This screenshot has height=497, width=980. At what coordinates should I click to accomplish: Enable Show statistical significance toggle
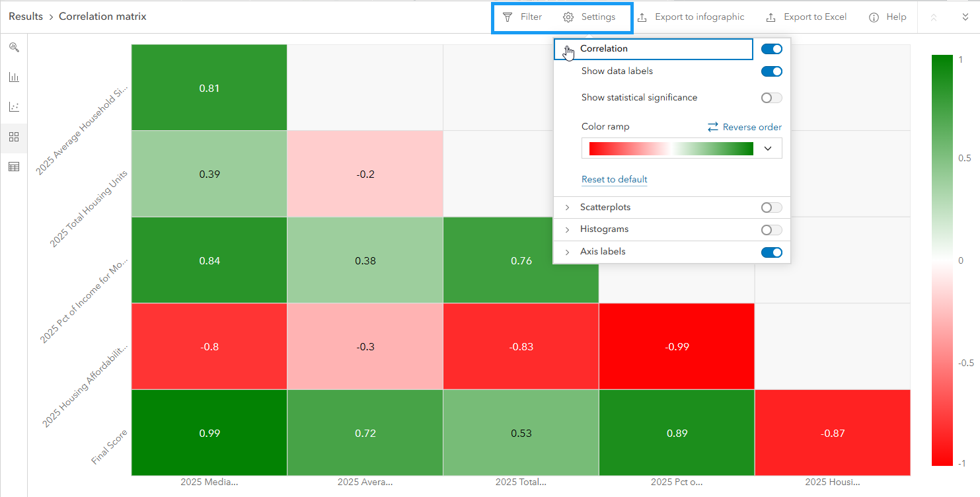coord(771,98)
